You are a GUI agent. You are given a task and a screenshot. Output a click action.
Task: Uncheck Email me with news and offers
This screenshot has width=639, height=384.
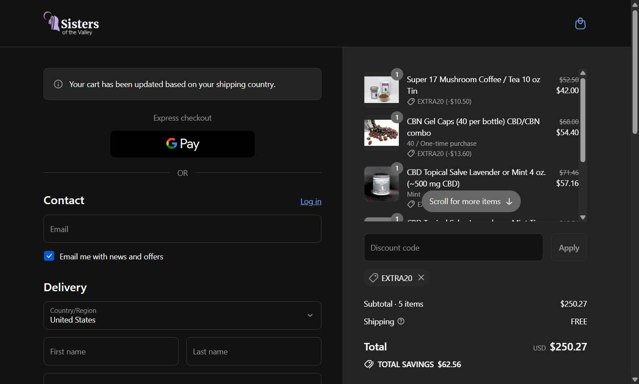click(x=49, y=256)
